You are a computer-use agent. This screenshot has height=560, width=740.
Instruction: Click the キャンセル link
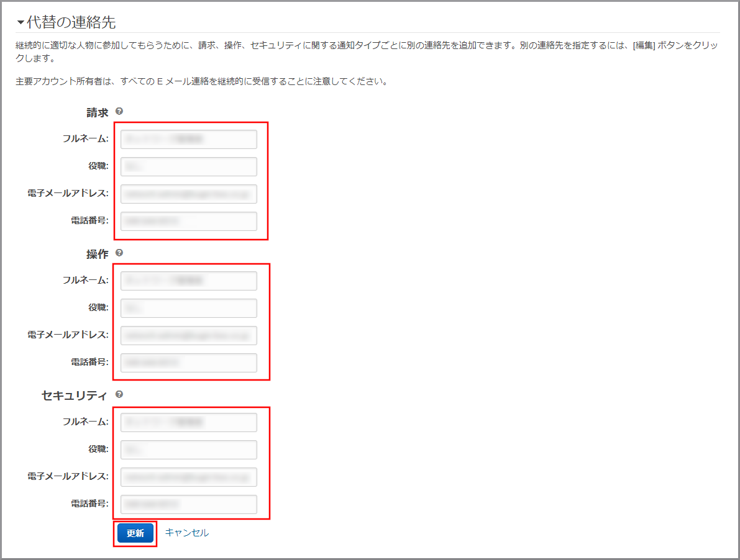tap(187, 533)
